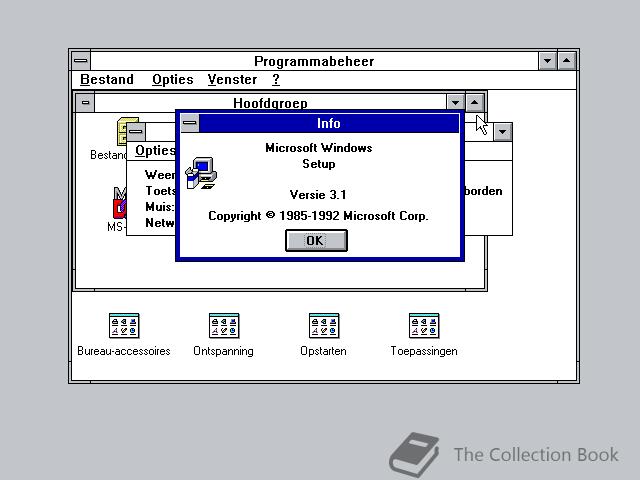Open the Info dialog control menu box
Viewport: 640px width, 480px height.
click(x=190, y=123)
